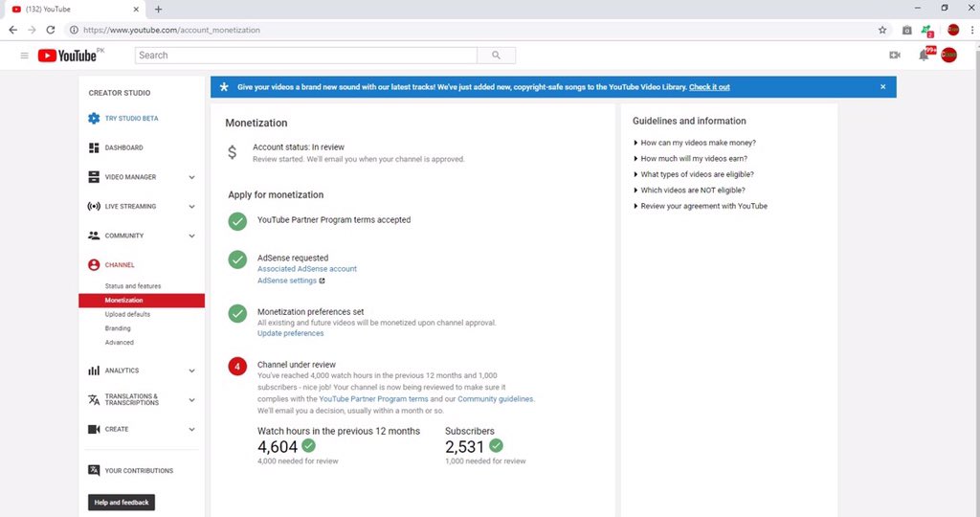Click the search magnifier button
This screenshot has height=517, width=980.
[497, 56]
